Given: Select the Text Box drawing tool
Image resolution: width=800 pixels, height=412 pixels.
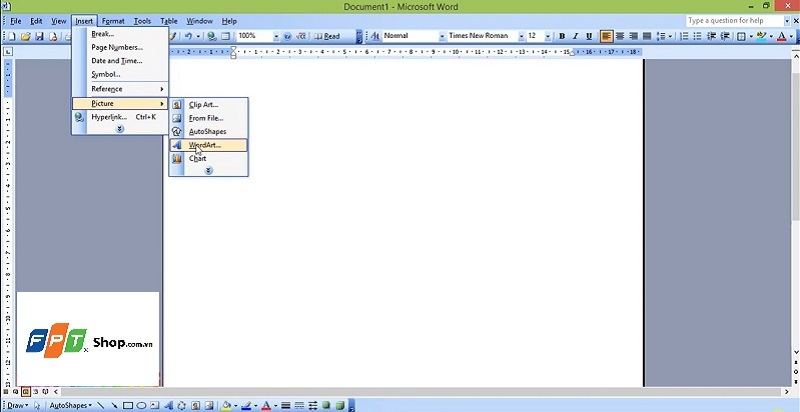Looking at the screenshot, I should click(x=155, y=406).
